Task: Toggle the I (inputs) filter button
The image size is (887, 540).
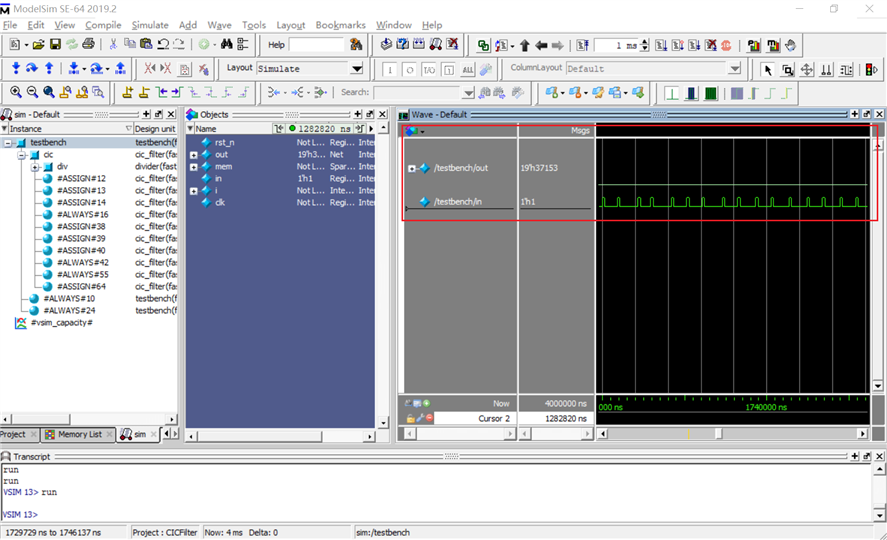Action: [x=389, y=70]
